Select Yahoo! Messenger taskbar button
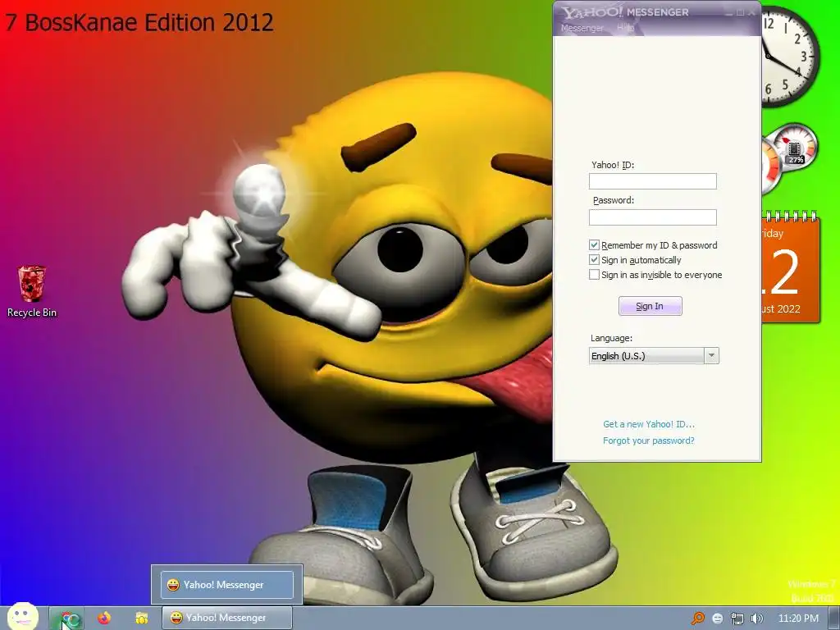This screenshot has height=630, width=840. (226, 618)
